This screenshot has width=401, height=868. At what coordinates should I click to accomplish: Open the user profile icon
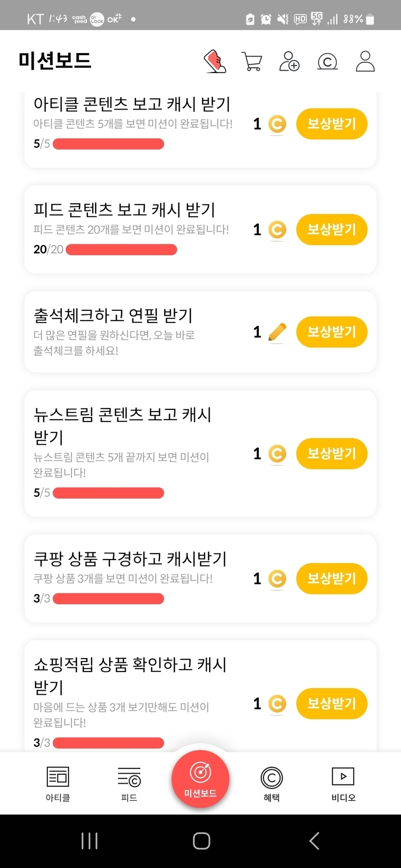(365, 61)
